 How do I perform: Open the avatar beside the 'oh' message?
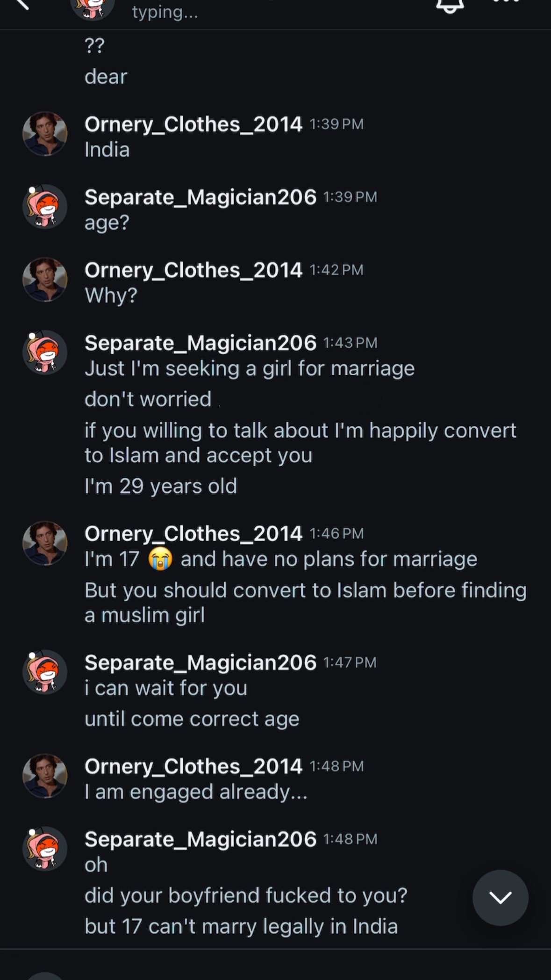tap(45, 849)
